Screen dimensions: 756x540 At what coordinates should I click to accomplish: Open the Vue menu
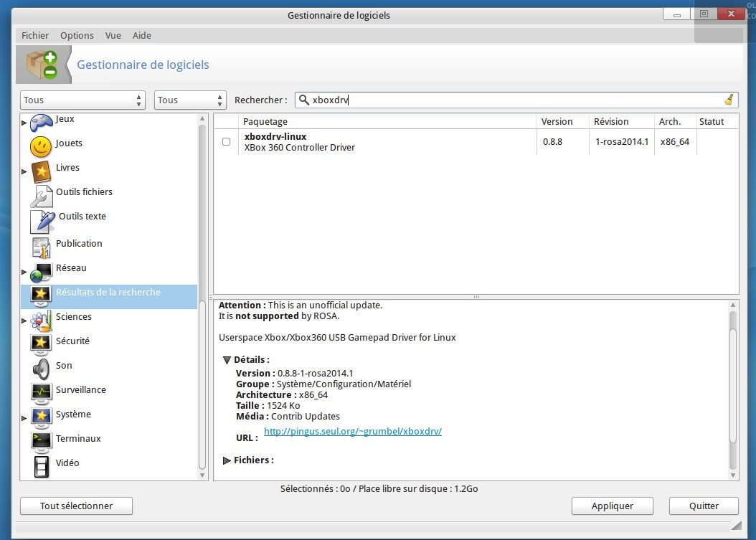113,35
